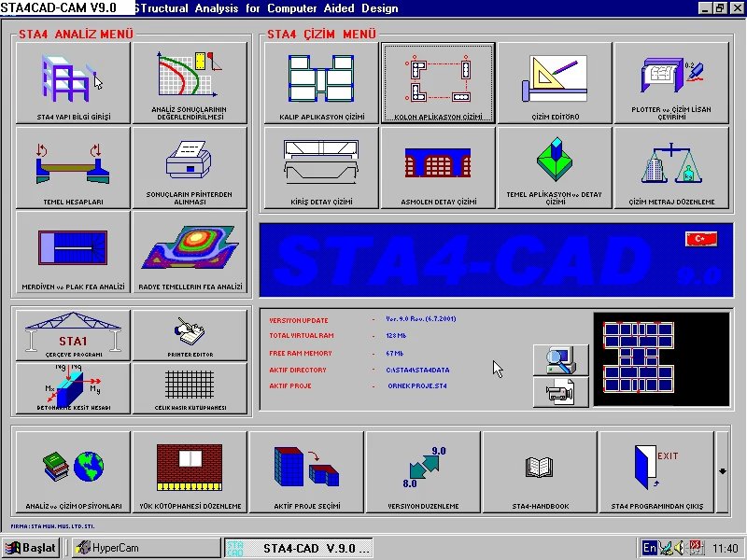Click the En language indicator in tray
747x560 pixels.
point(649,548)
